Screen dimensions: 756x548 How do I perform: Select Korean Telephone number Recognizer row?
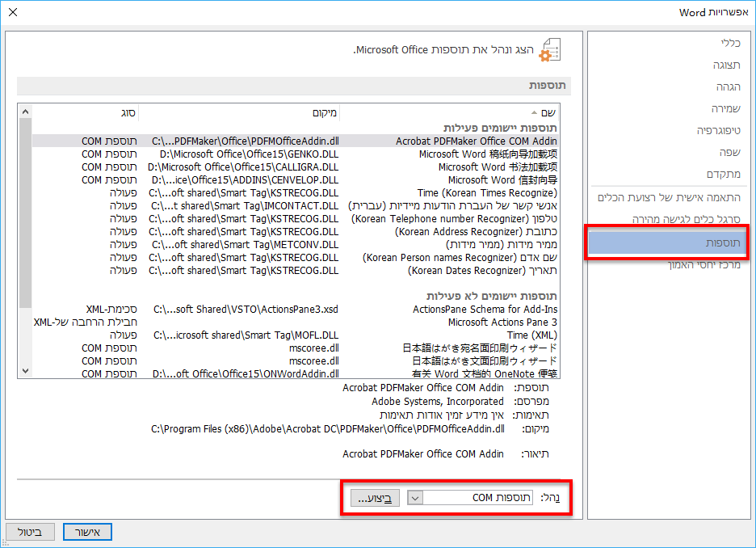click(x=296, y=218)
